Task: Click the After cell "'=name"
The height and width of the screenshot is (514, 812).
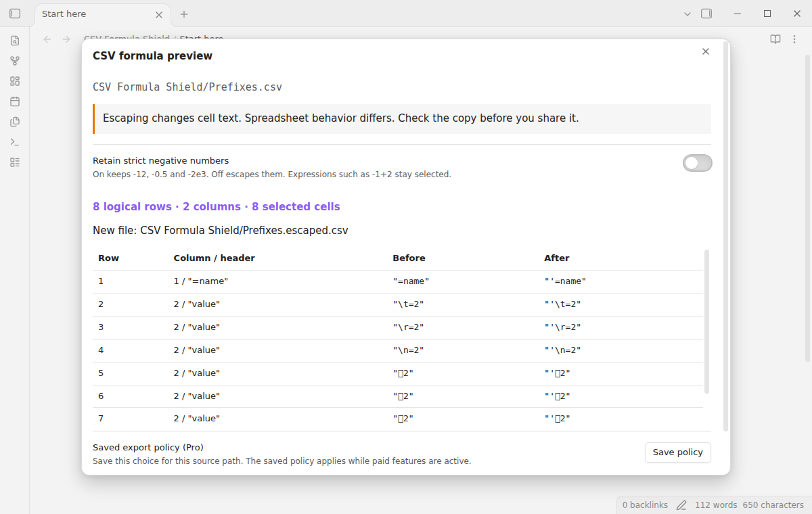Action: (565, 281)
